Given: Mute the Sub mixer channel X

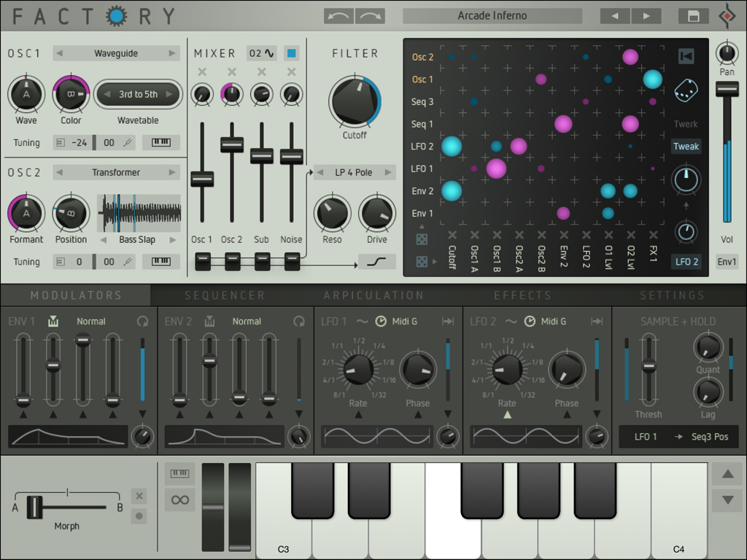Looking at the screenshot, I should (262, 72).
